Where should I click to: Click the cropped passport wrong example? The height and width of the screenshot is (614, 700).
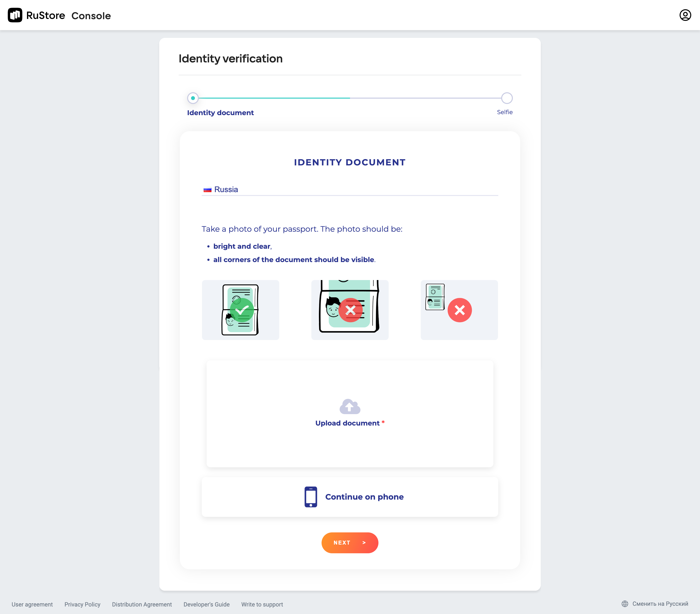pos(350,310)
